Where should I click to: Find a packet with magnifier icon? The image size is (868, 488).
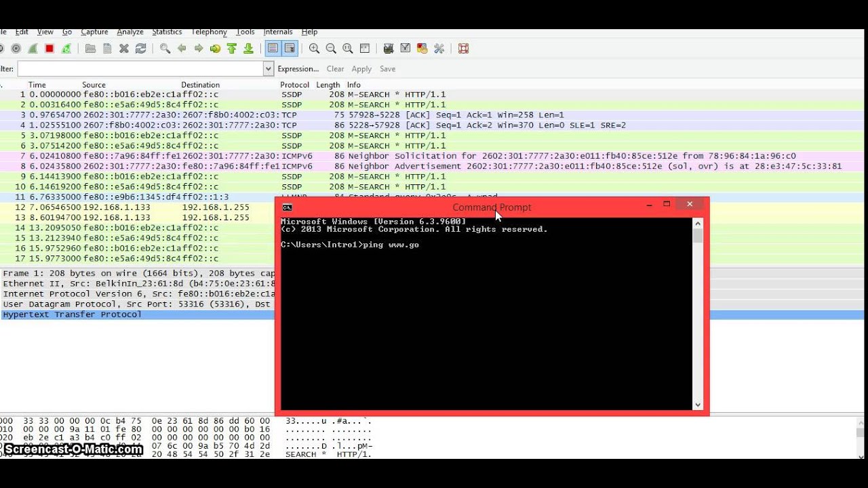tap(165, 48)
